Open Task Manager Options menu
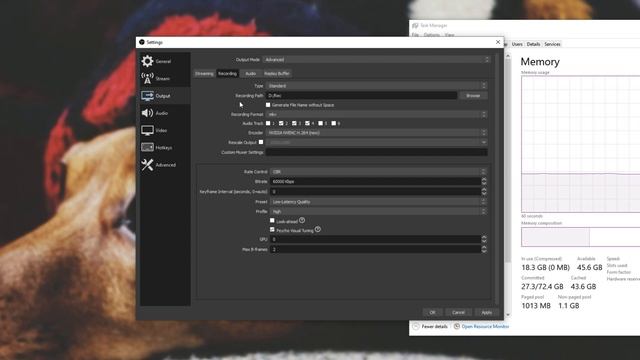 pos(431,35)
